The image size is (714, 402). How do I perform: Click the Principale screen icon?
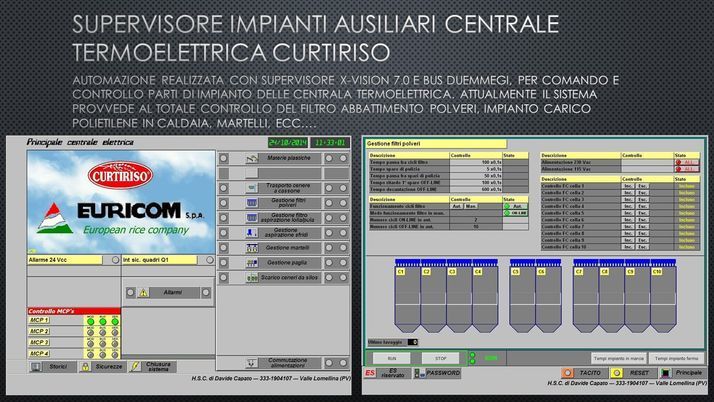point(665,373)
